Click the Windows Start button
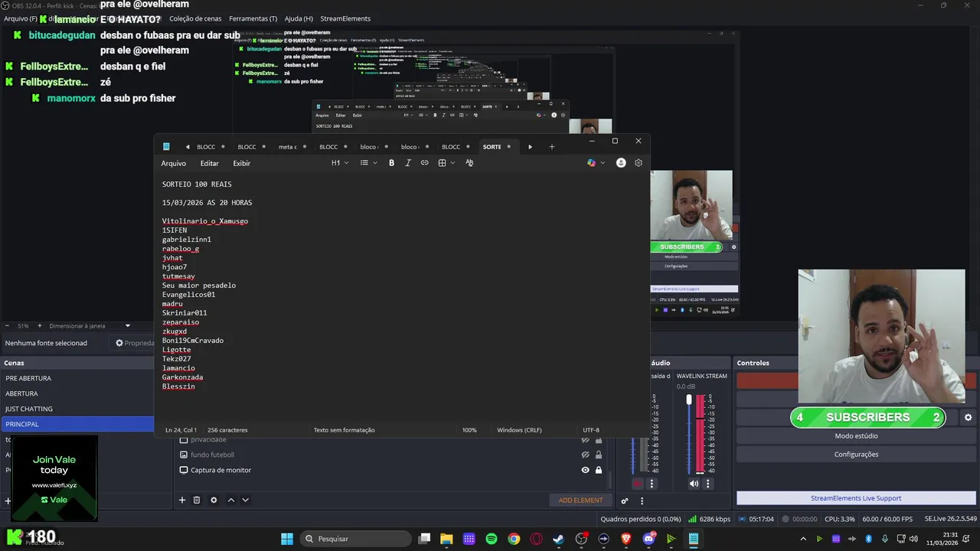Image resolution: width=980 pixels, height=551 pixels. (x=287, y=539)
